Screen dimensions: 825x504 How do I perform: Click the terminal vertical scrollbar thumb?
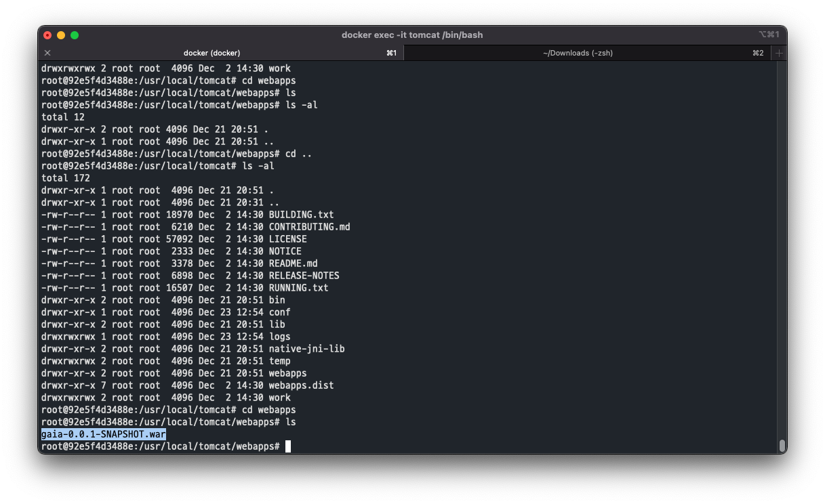782,445
